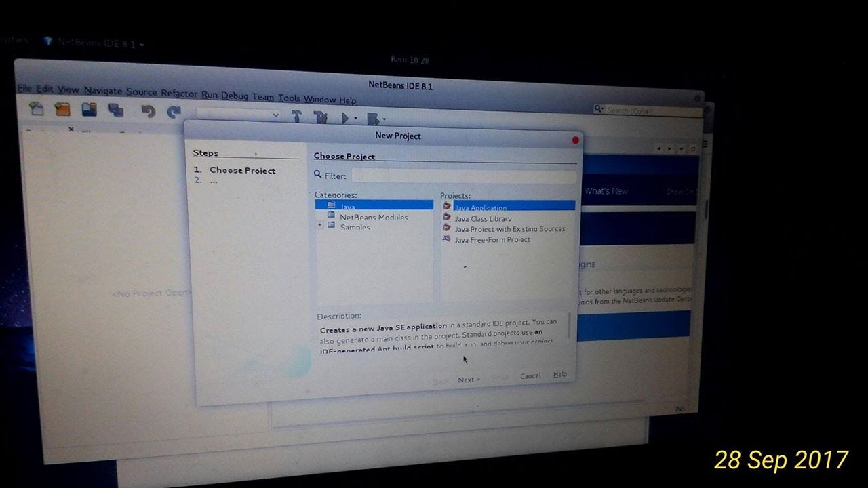
Task: Open the Debug Project dropdown arrow
Action: point(384,120)
